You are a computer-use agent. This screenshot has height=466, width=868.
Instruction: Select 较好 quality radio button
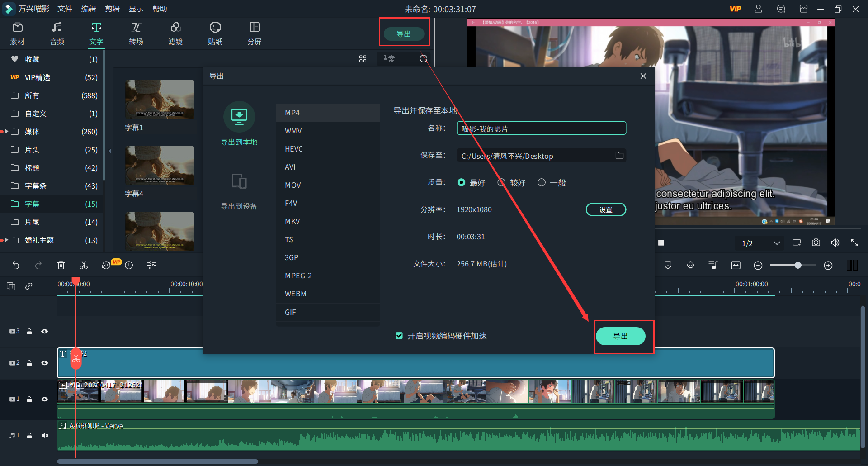[501, 182]
